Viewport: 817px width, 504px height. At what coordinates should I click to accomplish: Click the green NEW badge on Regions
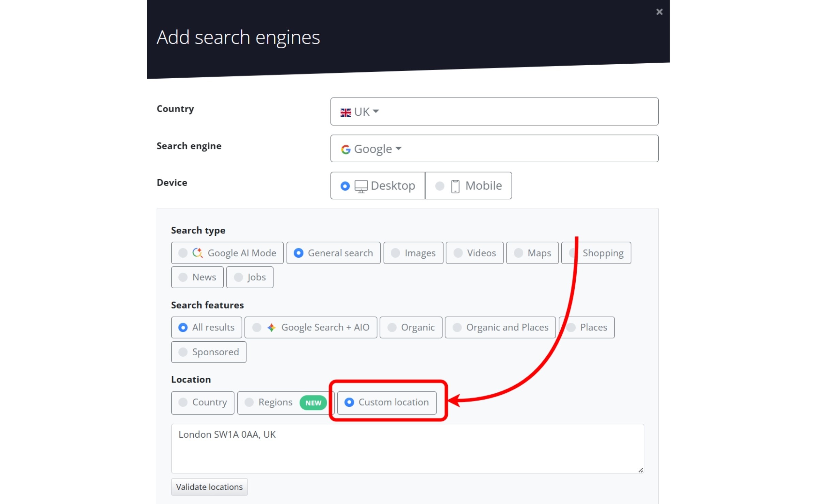pos(313,403)
